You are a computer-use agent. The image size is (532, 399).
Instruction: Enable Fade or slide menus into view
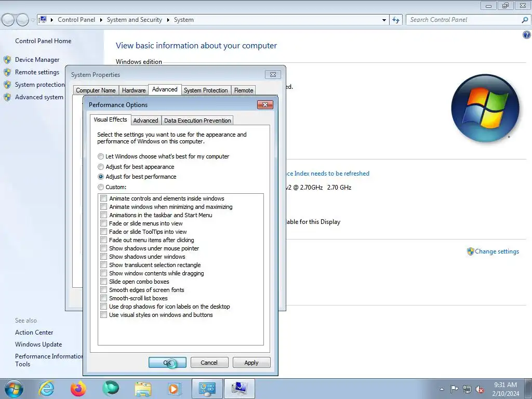tap(104, 223)
